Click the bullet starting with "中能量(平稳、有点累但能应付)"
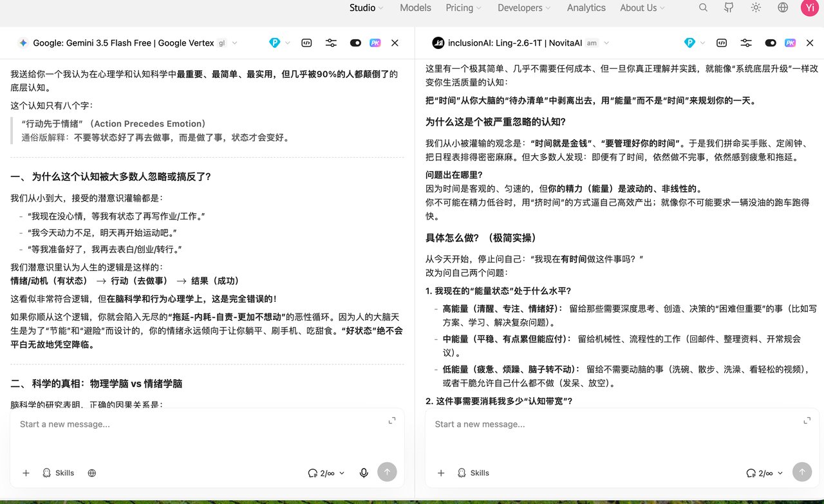The height and width of the screenshot is (504, 824). 622,346
